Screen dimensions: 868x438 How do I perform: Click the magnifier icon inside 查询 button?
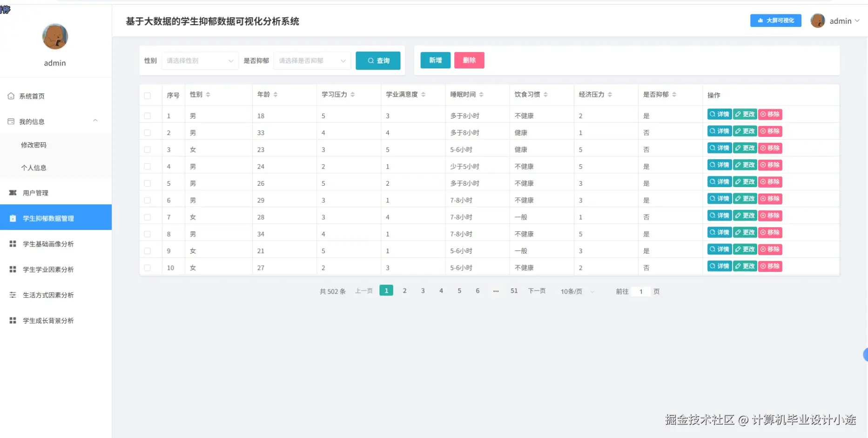click(370, 60)
